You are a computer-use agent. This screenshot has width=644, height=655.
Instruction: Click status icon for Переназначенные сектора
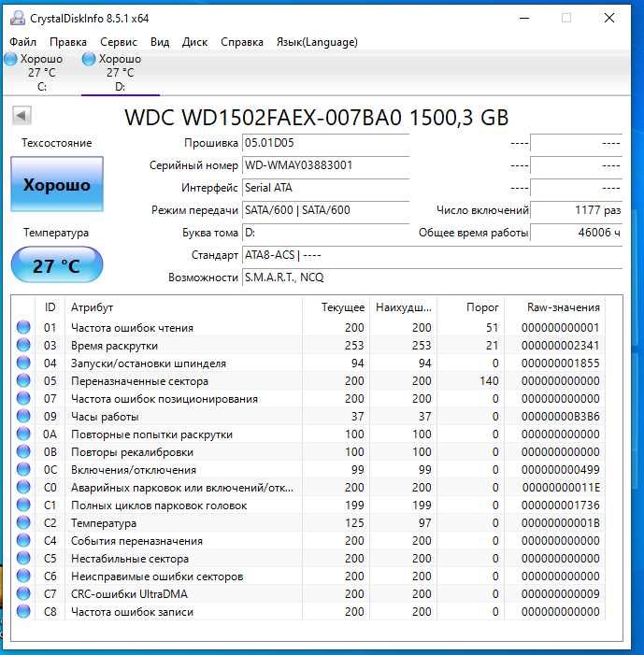pyautogui.click(x=23, y=380)
